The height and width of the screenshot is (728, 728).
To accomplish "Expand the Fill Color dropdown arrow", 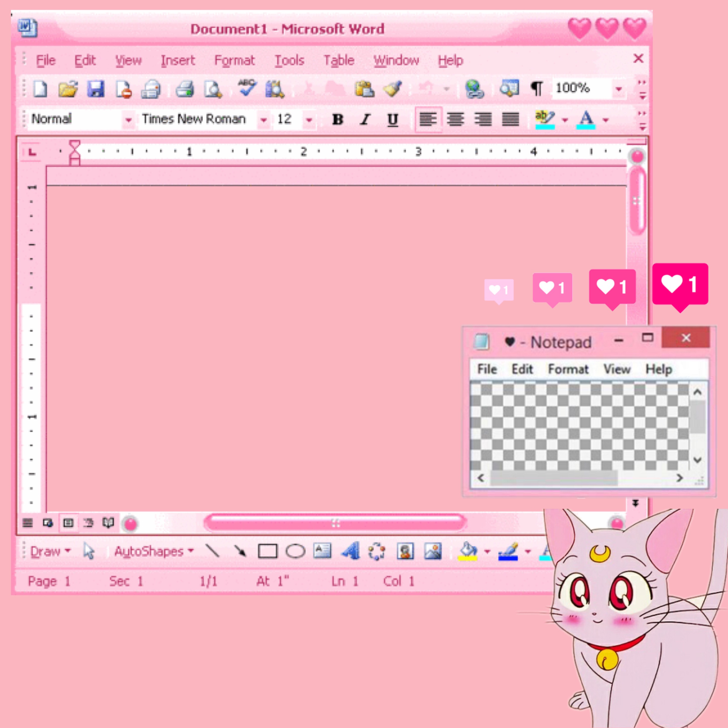I will tap(487, 552).
